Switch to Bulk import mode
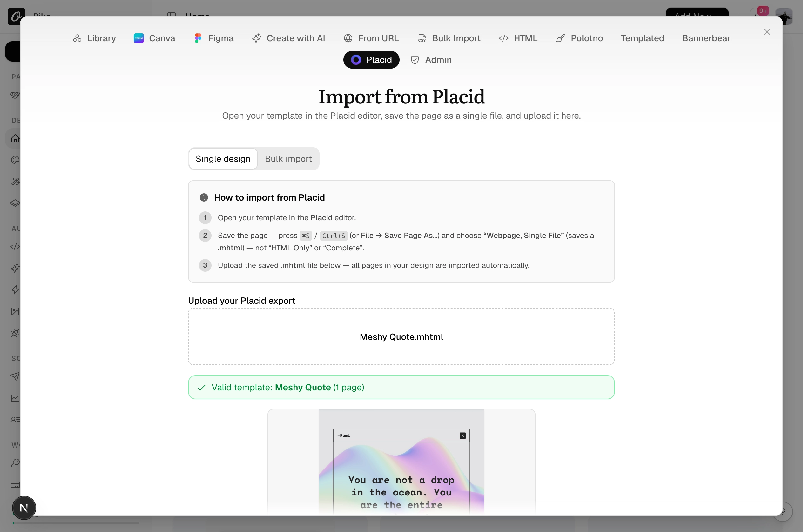803x532 pixels. coord(288,159)
